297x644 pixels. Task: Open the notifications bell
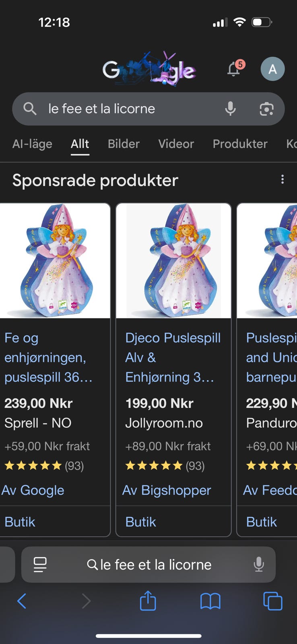coord(234,69)
